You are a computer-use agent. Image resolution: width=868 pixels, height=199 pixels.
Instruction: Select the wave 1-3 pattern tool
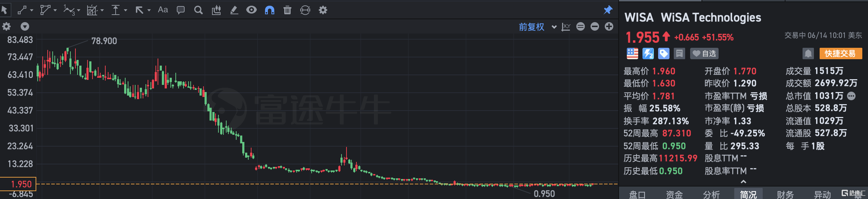[69, 10]
